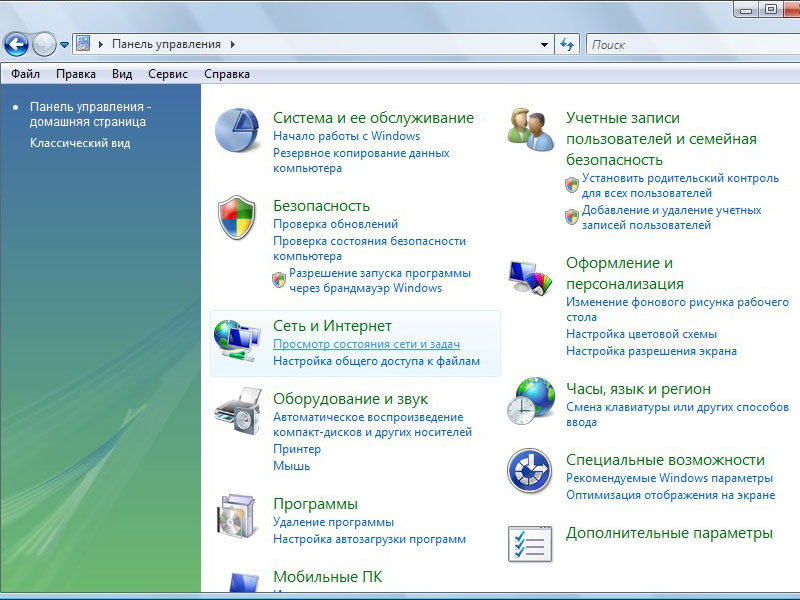Viewport: 800px width, 600px height.
Task: Expand the recent pages dropdown arrow
Action: click(64, 45)
